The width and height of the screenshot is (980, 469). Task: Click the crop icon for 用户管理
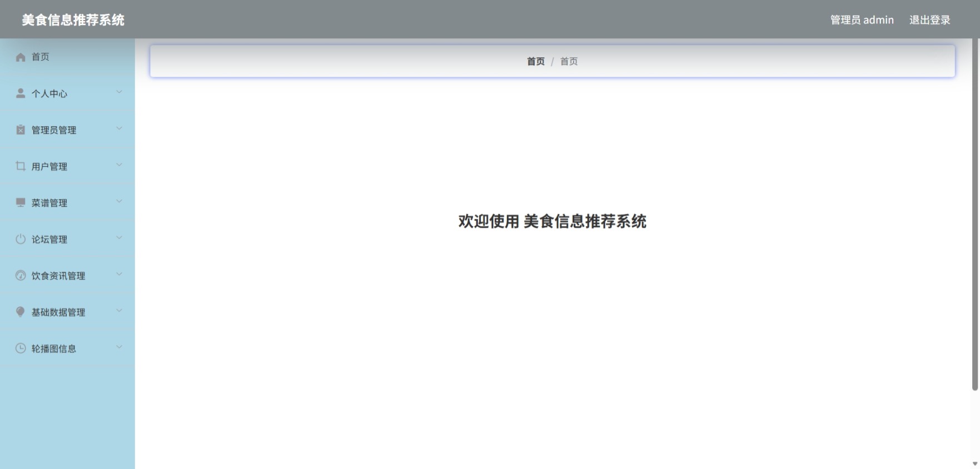click(21, 166)
